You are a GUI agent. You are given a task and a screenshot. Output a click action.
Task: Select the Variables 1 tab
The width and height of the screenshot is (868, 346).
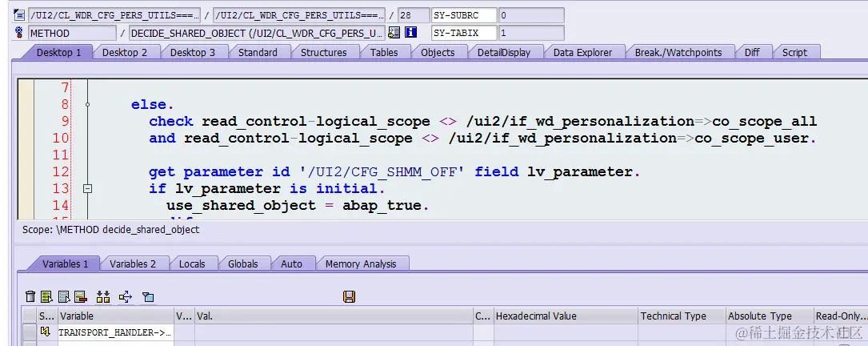pos(65,264)
